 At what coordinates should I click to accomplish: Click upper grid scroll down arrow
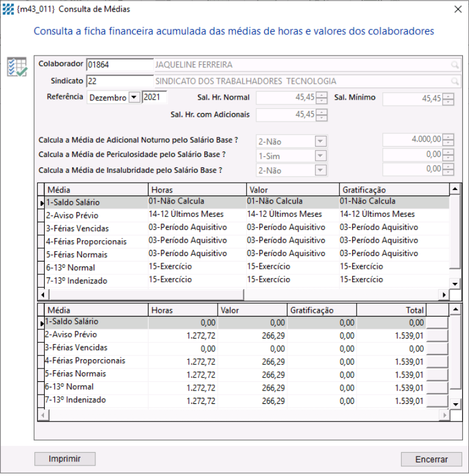pyautogui.click(x=455, y=284)
